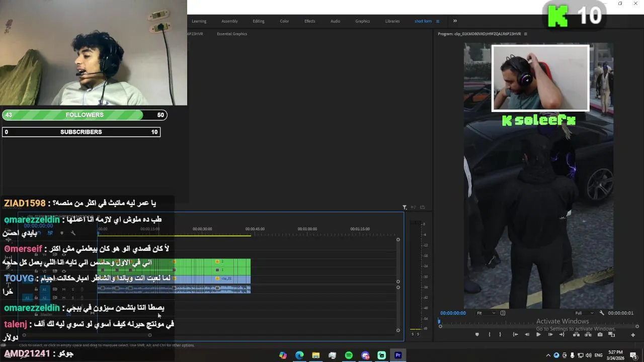This screenshot has width=644, height=362.
Task: Jump to In point in Program monitor
Action: (515, 334)
